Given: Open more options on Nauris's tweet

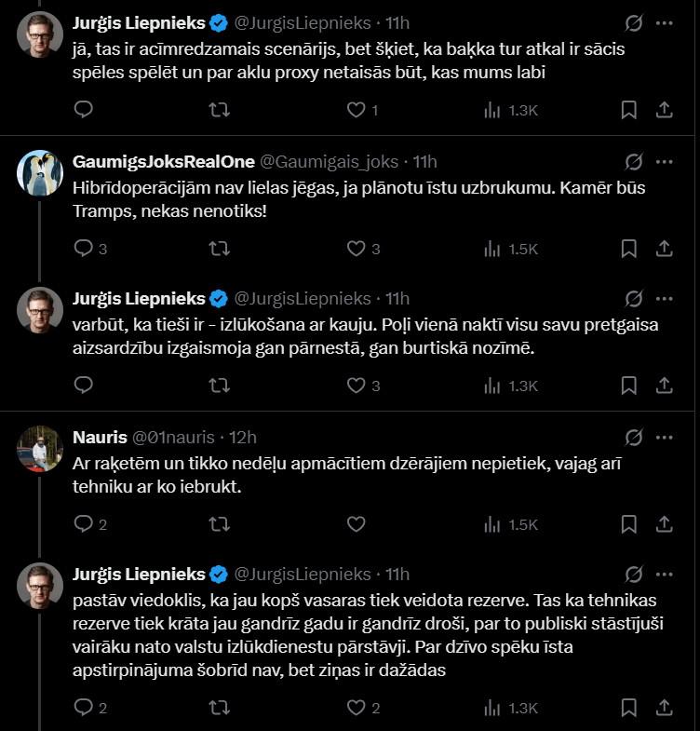Looking at the screenshot, I should pos(664,437).
